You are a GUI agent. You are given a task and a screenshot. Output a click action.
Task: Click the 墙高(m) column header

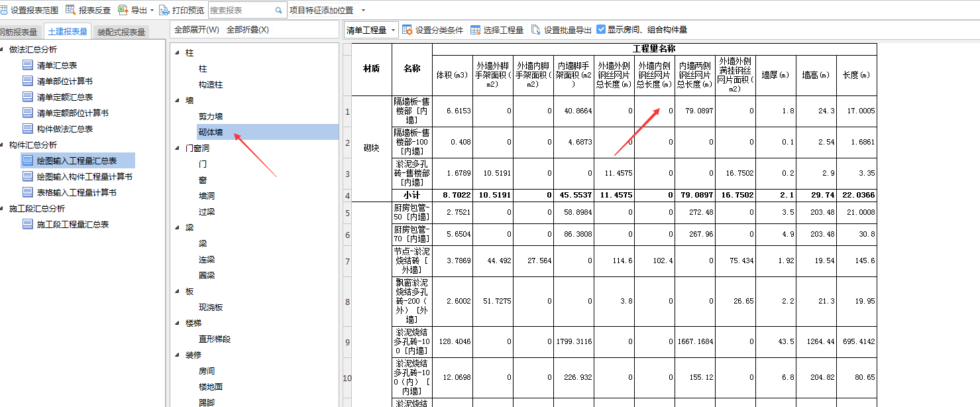816,76
